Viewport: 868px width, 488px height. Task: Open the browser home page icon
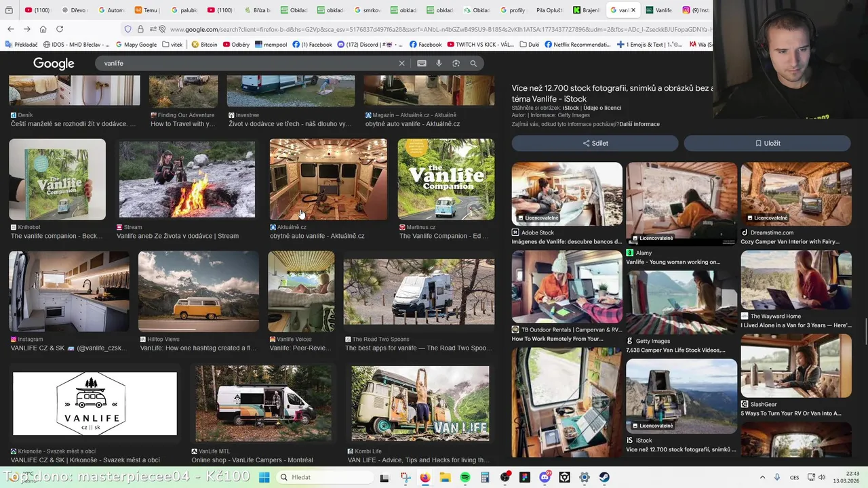43,29
